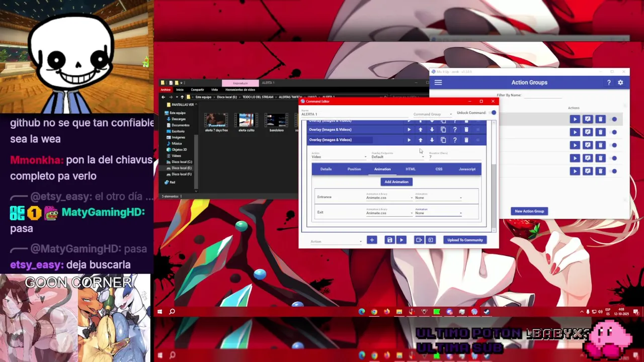Delete the highlighted first action group

click(600, 119)
